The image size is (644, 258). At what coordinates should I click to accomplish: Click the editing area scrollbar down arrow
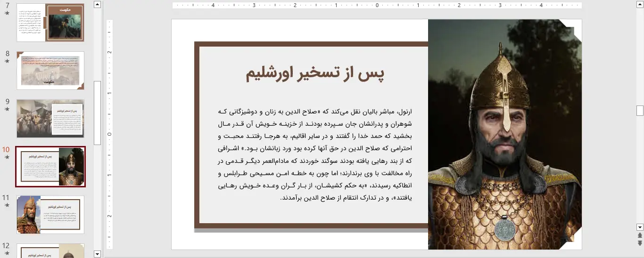click(x=640, y=227)
